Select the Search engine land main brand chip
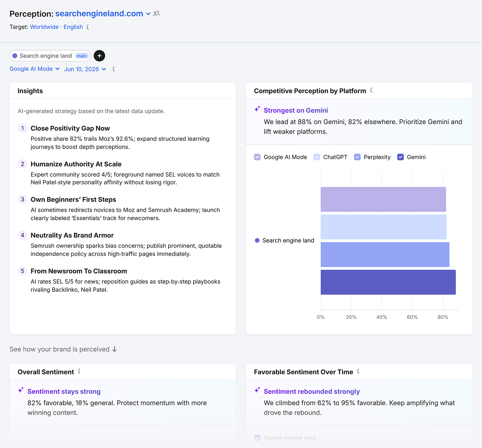 (x=50, y=56)
